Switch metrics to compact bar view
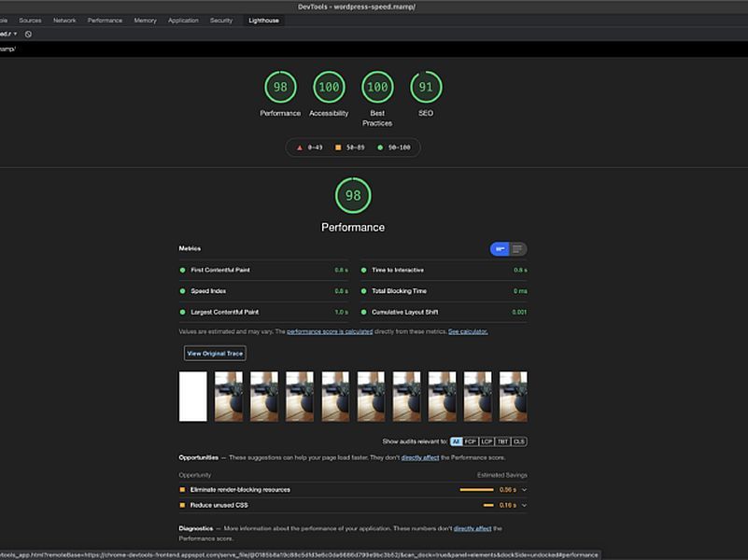 click(x=500, y=249)
